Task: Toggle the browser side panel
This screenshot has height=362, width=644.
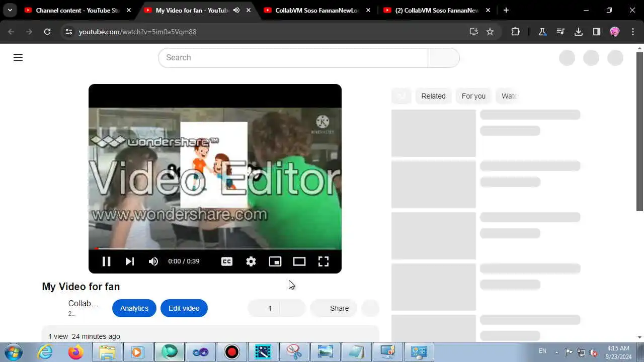Action: tap(597, 32)
